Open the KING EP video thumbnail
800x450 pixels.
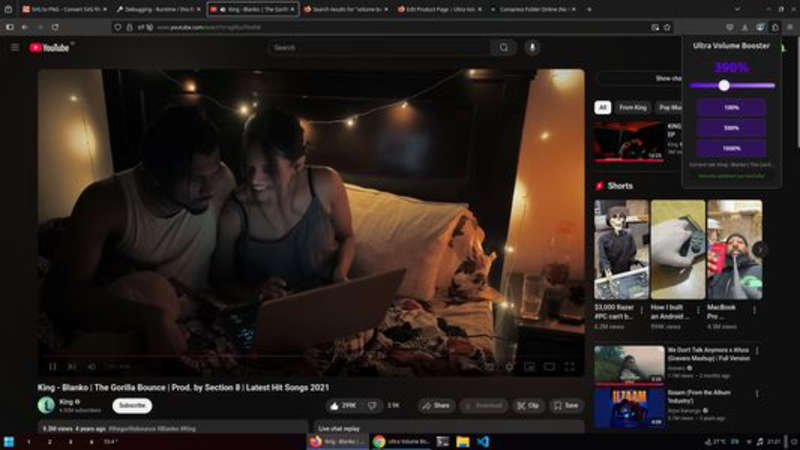pyautogui.click(x=629, y=141)
